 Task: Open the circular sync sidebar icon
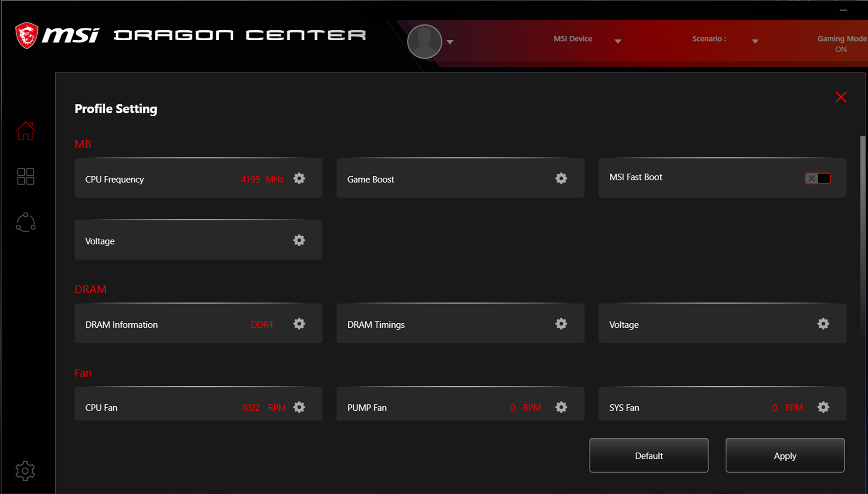(x=26, y=223)
